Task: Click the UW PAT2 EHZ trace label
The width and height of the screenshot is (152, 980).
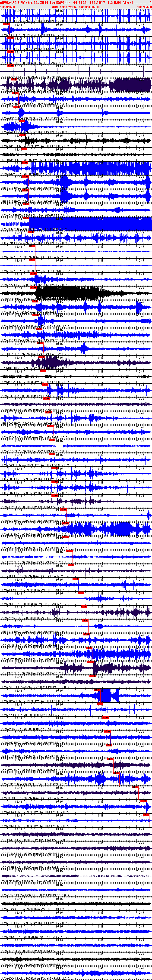Action: (x=35, y=660)
